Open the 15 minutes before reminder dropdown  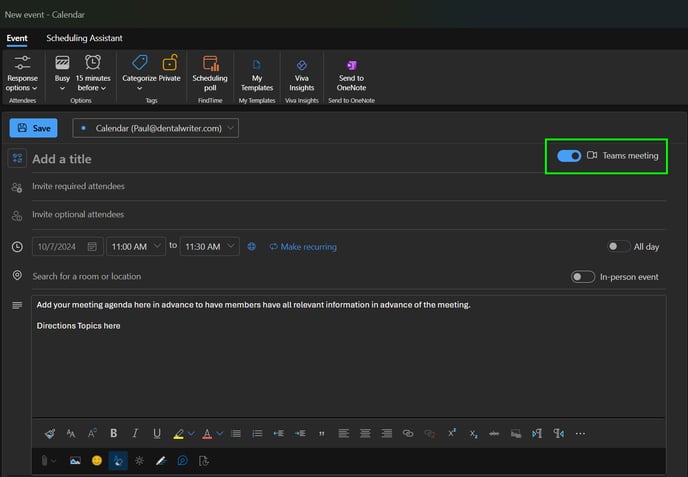[x=93, y=73]
